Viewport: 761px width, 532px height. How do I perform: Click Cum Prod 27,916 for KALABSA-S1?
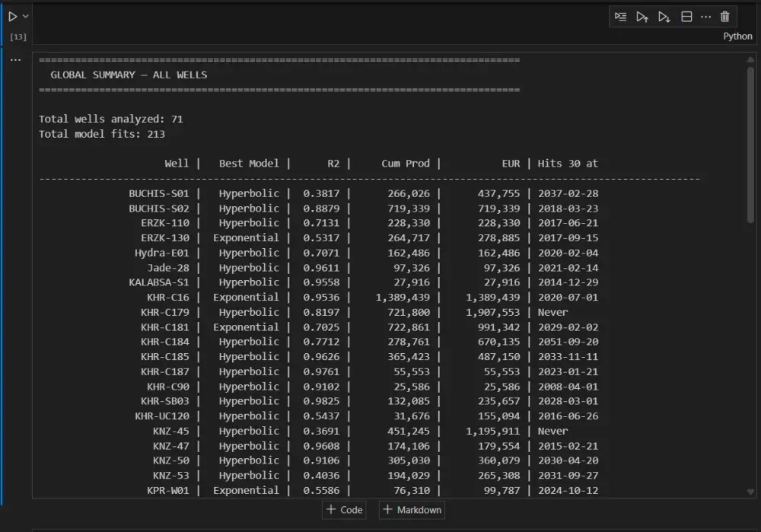click(x=412, y=282)
